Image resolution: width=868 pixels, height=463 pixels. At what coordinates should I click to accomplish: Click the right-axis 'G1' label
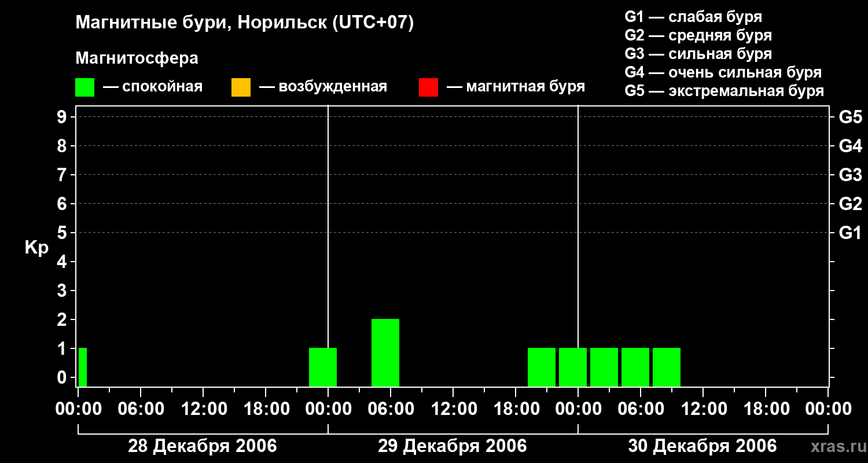pos(851,233)
